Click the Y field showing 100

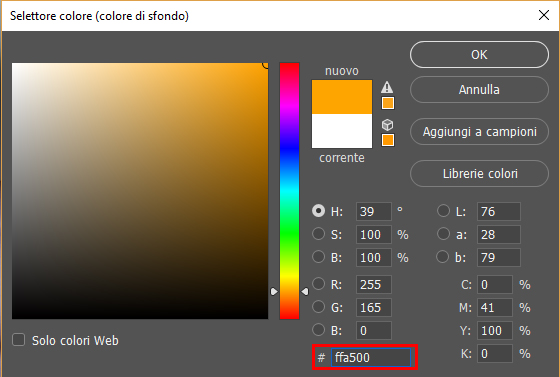point(495,331)
